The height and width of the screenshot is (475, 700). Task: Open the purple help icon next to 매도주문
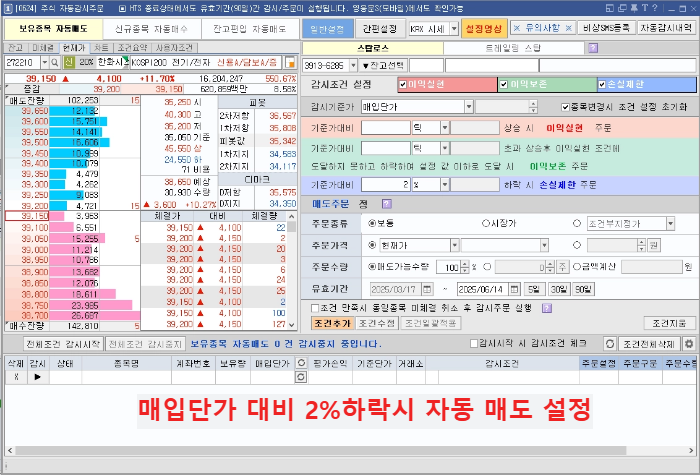pos(387,204)
